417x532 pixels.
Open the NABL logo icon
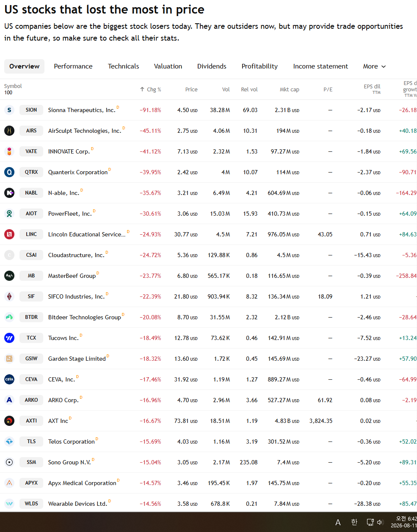(x=9, y=193)
